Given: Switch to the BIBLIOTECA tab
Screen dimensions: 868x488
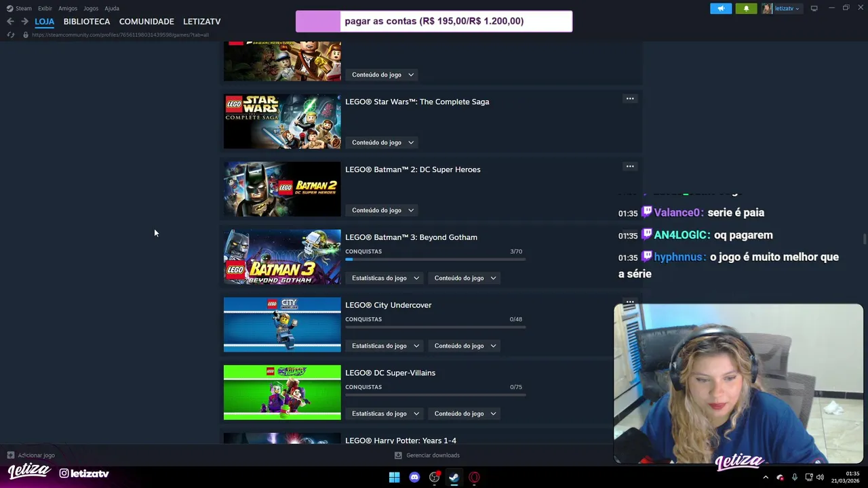Looking at the screenshot, I should [x=87, y=22].
